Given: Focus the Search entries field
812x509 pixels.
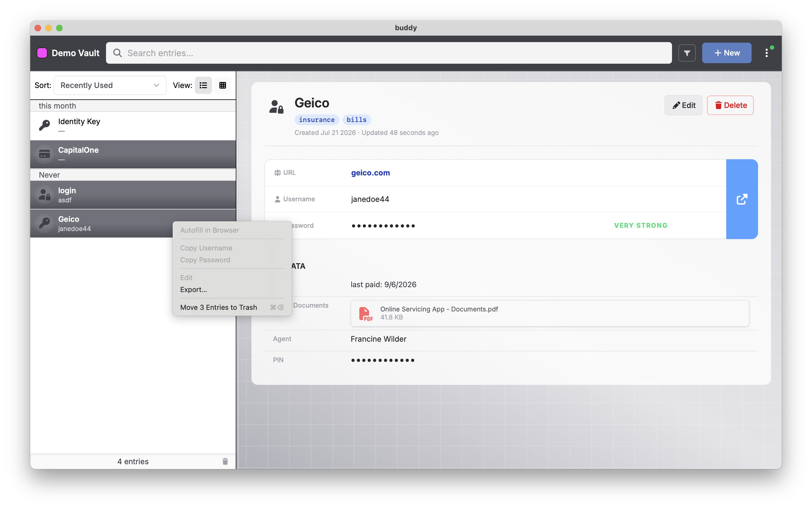Looking at the screenshot, I should click(389, 53).
